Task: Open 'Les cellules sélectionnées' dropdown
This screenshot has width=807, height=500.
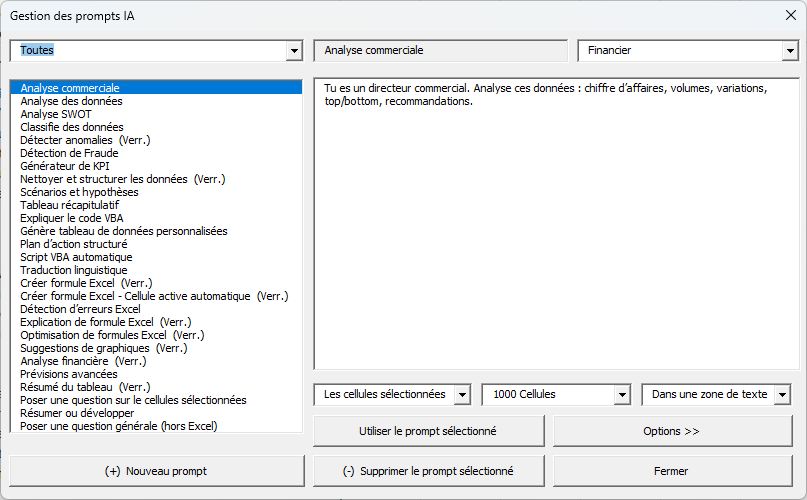Action: [461, 395]
